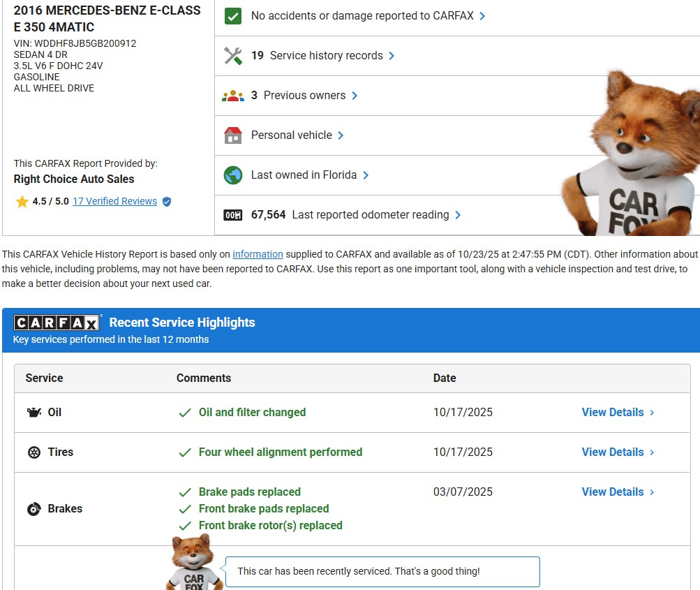Expand the Previous owners chevron

tap(355, 96)
